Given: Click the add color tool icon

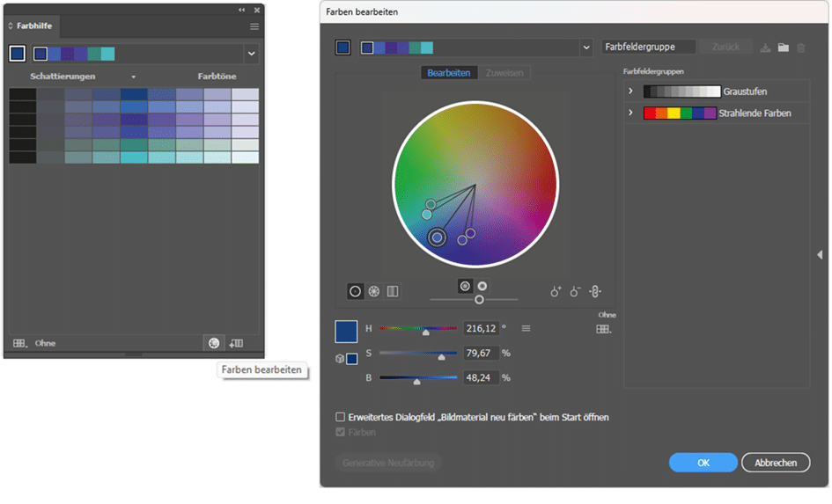Looking at the screenshot, I should click(x=556, y=292).
